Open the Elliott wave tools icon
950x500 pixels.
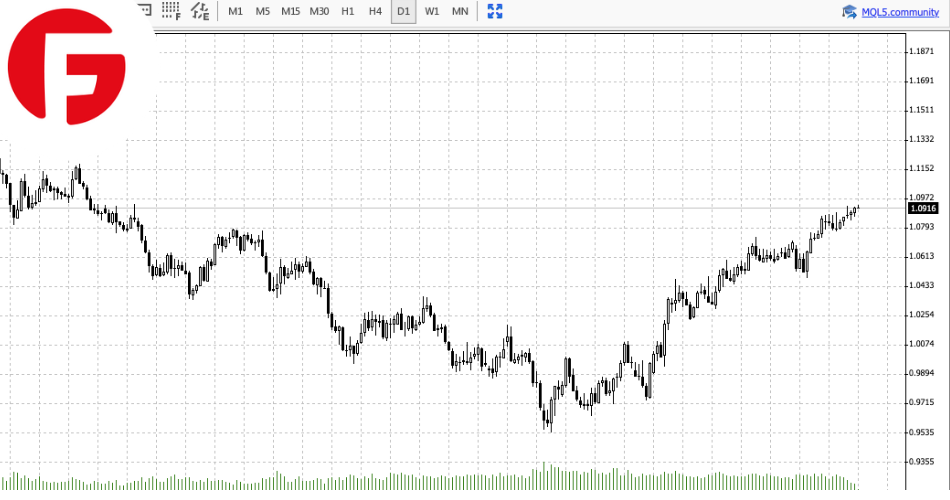200,11
